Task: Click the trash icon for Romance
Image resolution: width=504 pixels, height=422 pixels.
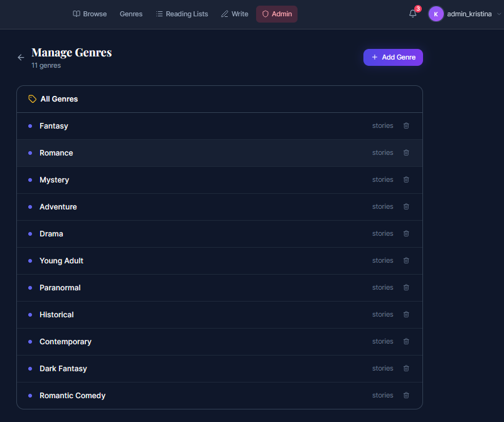Action: coord(406,153)
